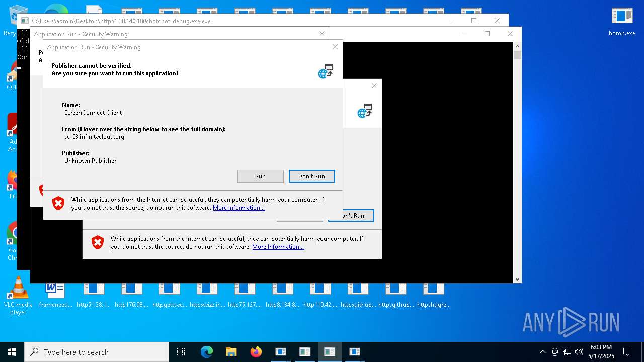Image resolution: width=644 pixels, height=362 pixels.
Task: Open the notification center
Action: [x=627, y=352]
